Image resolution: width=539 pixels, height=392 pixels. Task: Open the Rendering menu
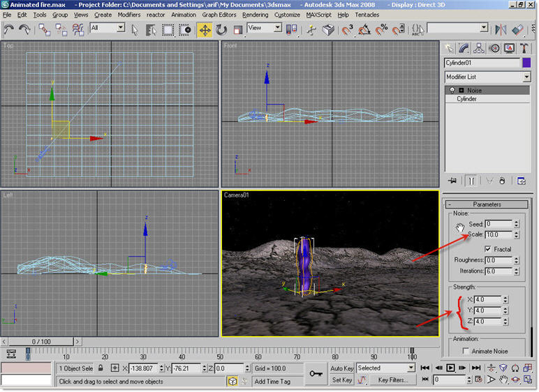tap(255, 15)
